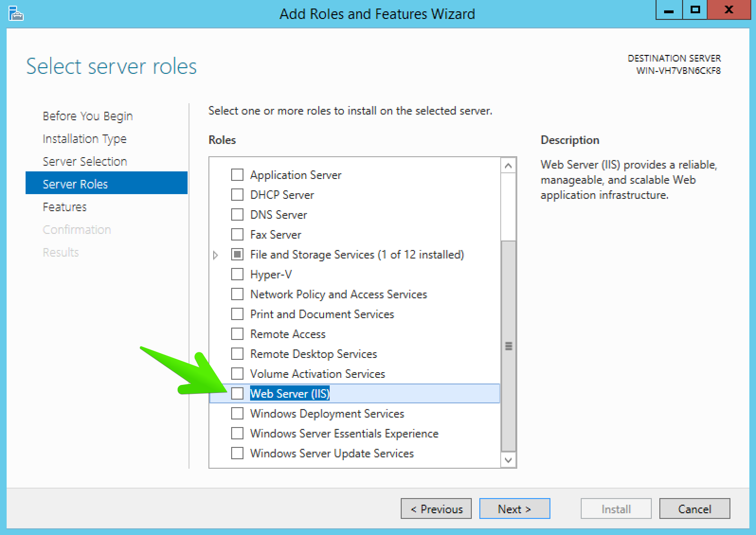The width and height of the screenshot is (756, 535).
Task: Open the Before You Begin step
Action: (88, 116)
